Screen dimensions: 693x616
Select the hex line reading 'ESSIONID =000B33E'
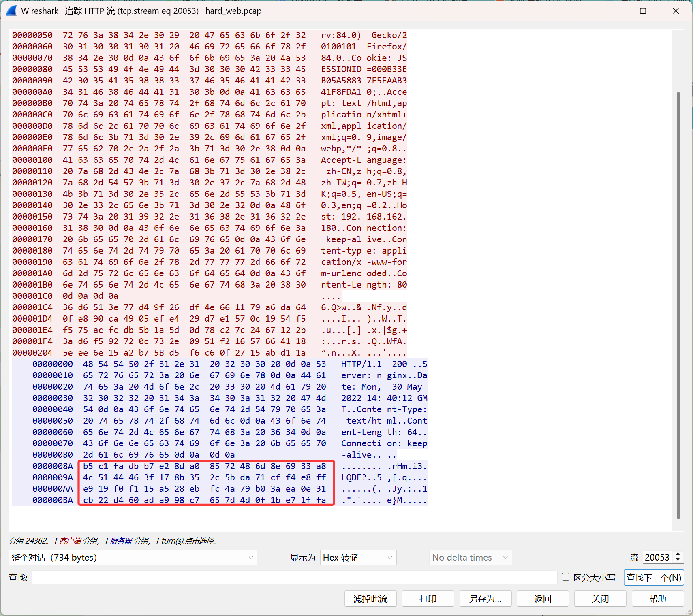pyautogui.click(x=210, y=69)
